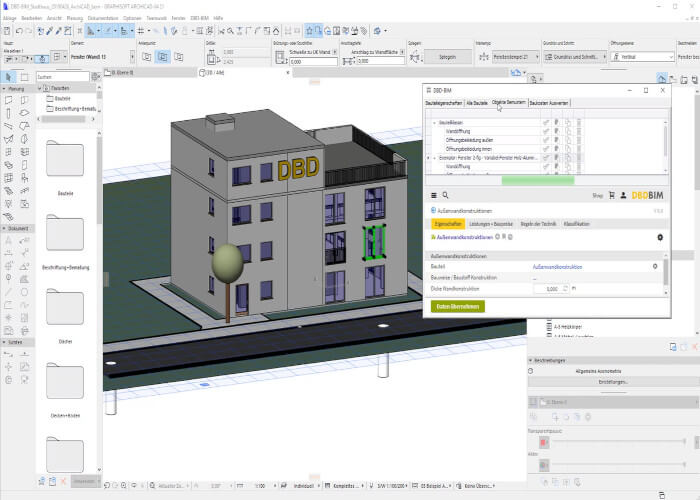Click the Schwelle zu OK Wand value field
The width and height of the screenshot is (700, 500).
pyautogui.click(x=313, y=62)
